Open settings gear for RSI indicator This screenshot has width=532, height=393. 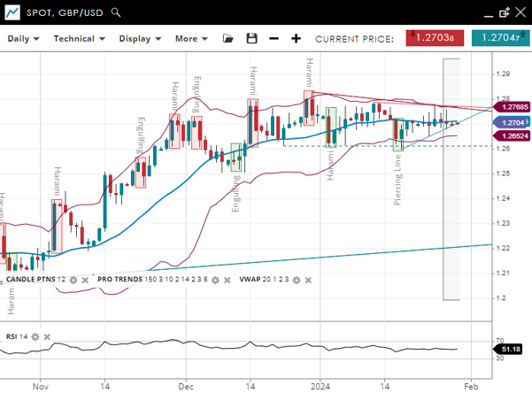pos(36,337)
